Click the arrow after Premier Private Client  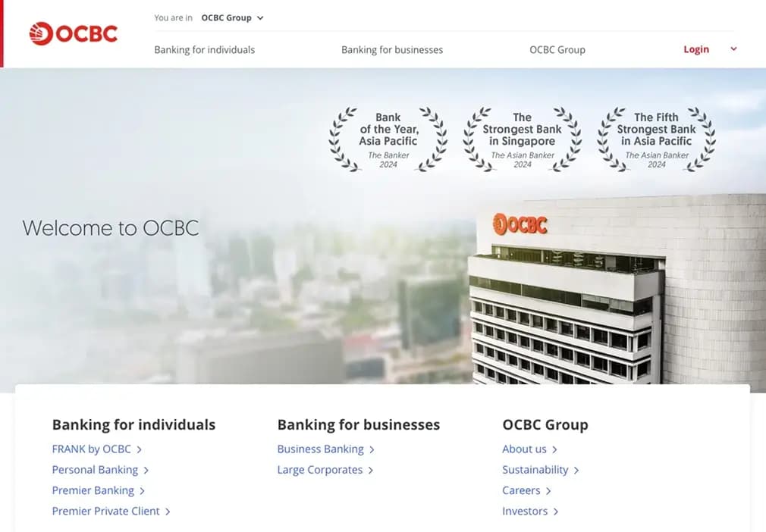[x=168, y=512]
